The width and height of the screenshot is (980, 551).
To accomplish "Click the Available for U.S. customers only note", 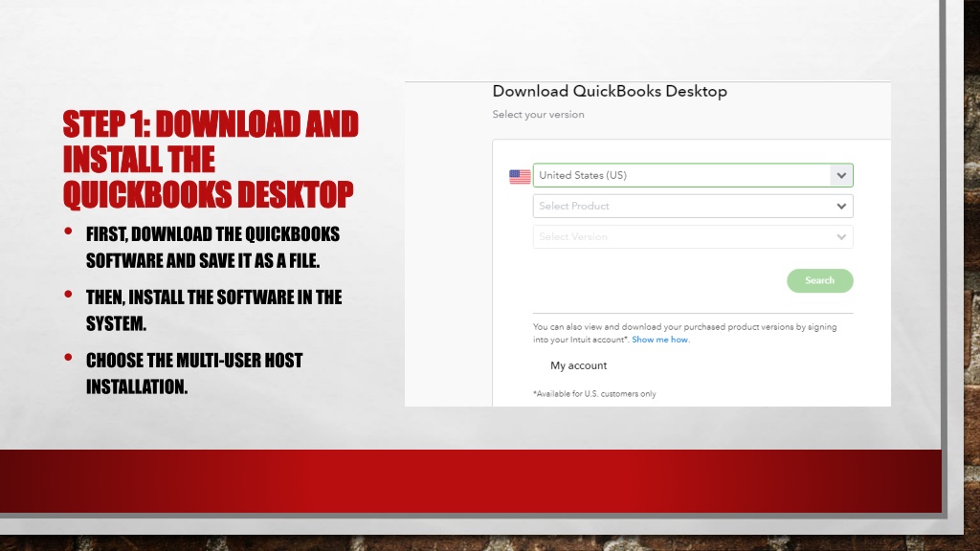I will (x=594, y=394).
